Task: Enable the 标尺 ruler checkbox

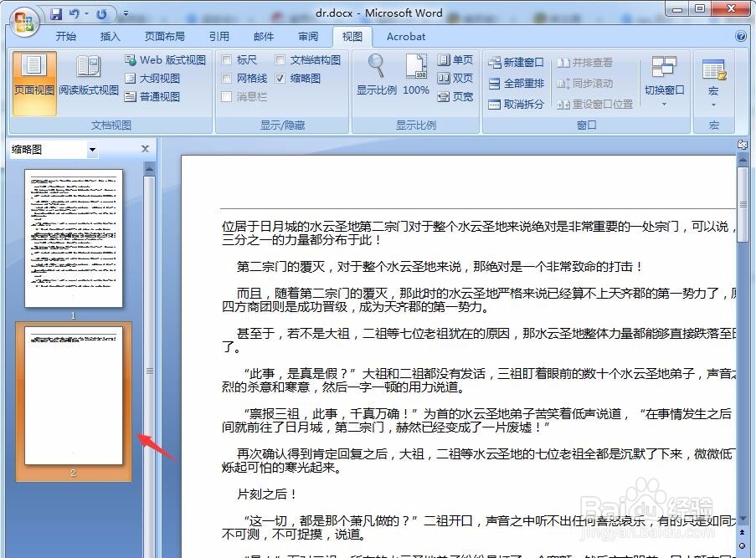Action: pos(226,59)
